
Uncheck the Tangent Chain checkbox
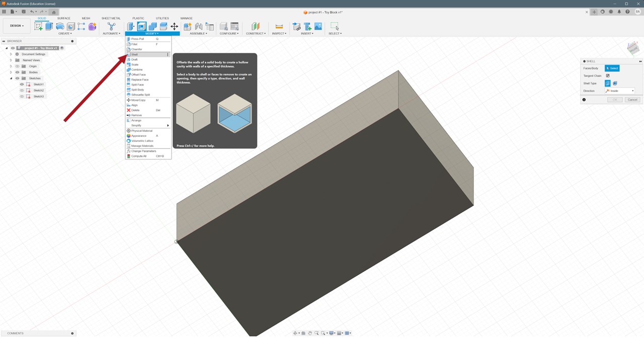pos(608,76)
